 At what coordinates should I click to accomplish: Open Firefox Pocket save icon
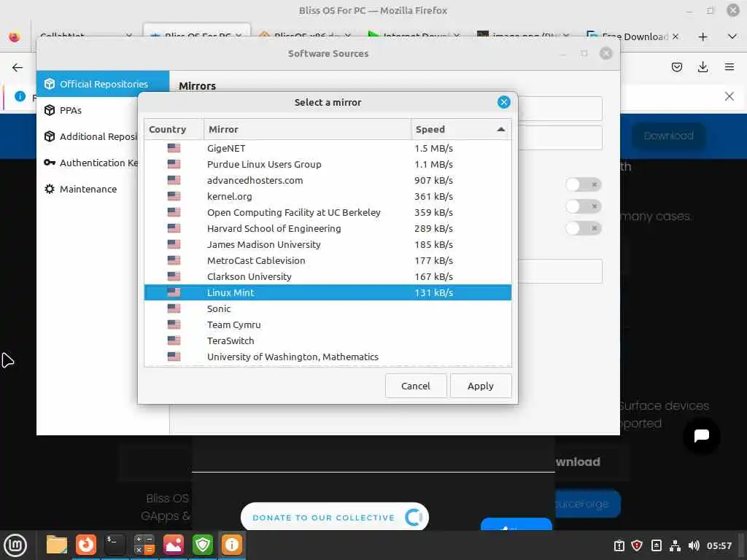point(676,67)
